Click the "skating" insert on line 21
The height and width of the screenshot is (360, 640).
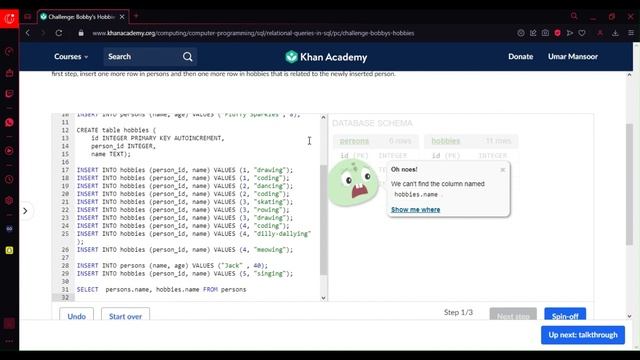(184, 202)
